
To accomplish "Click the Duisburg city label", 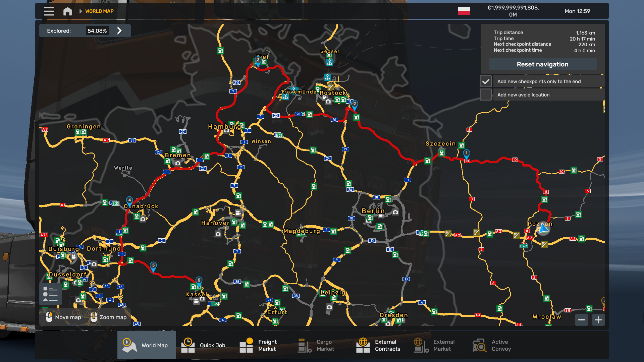I will click(x=63, y=249).
